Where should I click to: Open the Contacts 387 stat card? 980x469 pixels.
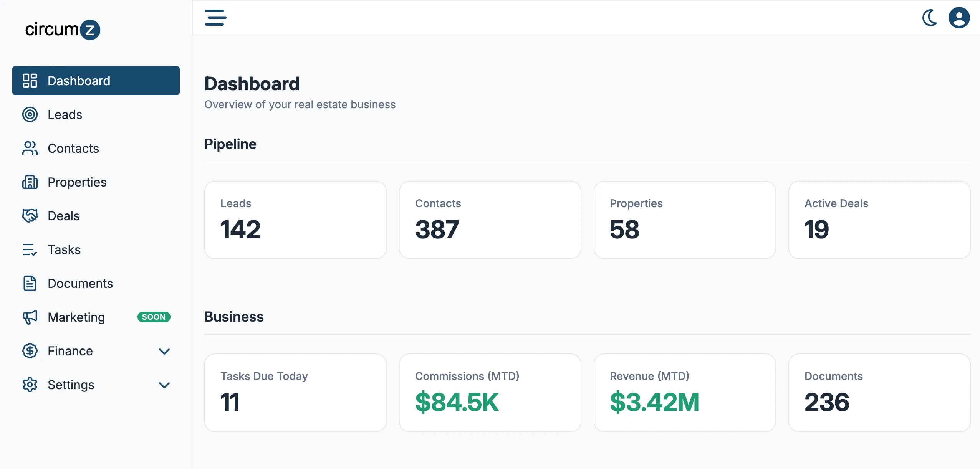tap(490, 220)
